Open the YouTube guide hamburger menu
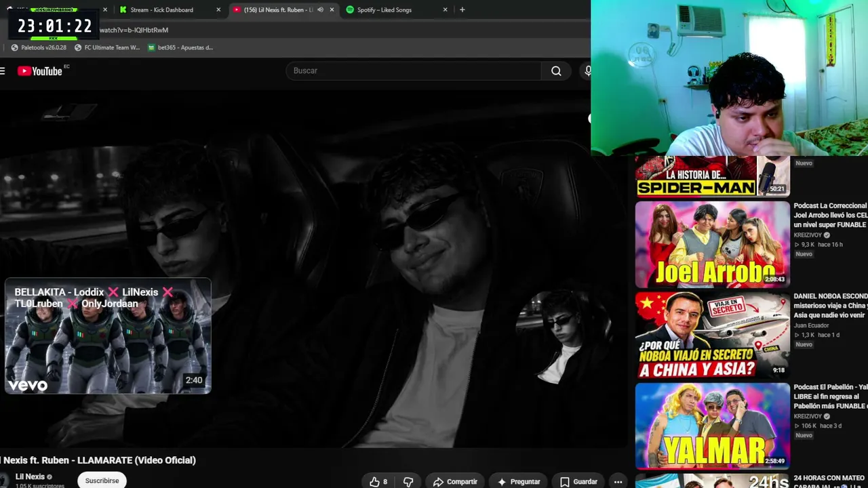868x488 pixels. point(2,70)
